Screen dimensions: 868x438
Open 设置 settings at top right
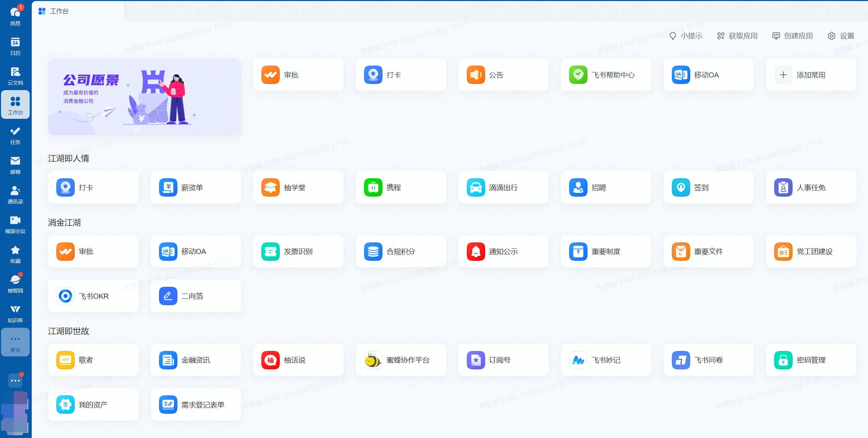(x=841, y=36)
